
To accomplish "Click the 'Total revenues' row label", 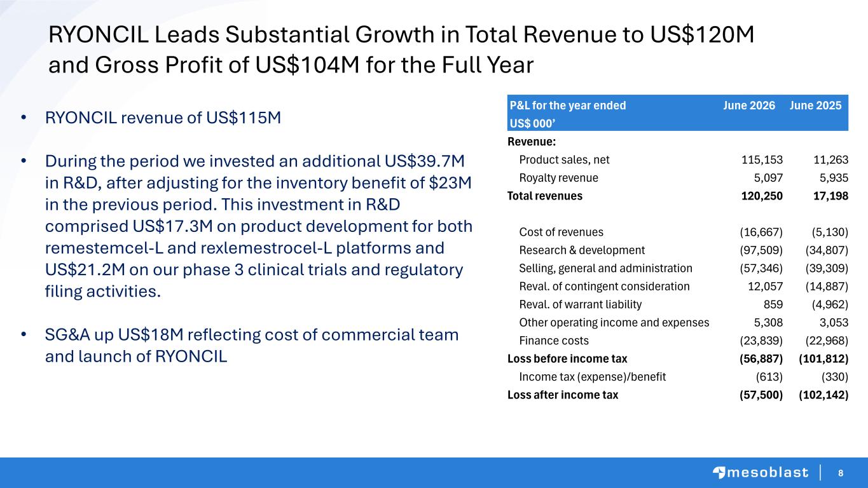I will [x=544, y=196].
